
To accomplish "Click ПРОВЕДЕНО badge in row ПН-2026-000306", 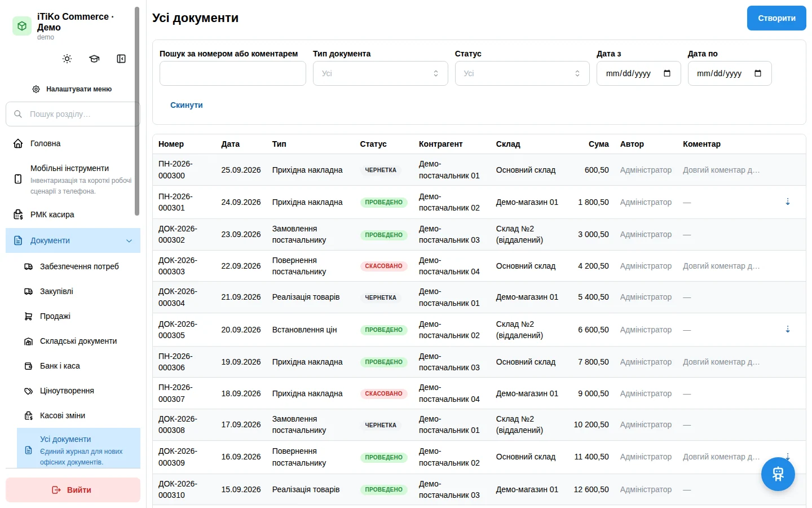I will pos(384,362).
